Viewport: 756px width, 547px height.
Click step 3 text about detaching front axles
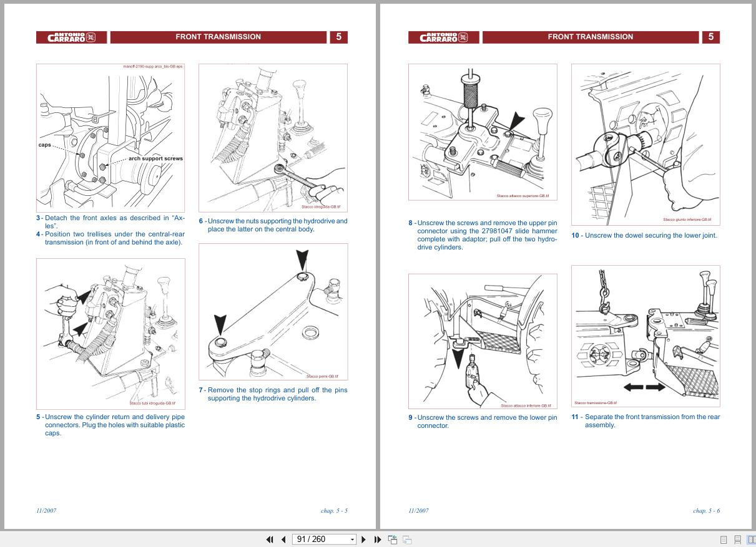pos(110,222)
